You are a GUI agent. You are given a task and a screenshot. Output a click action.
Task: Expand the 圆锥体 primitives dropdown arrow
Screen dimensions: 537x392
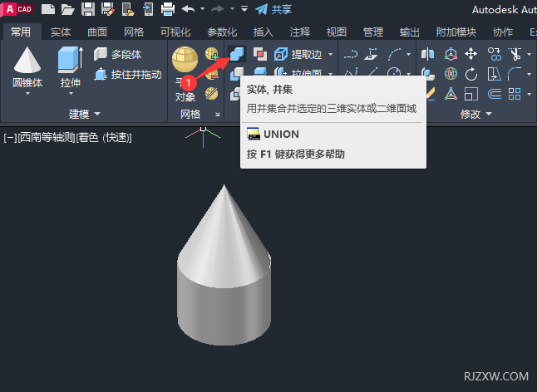pyautogui.click(x=27, y=93)
